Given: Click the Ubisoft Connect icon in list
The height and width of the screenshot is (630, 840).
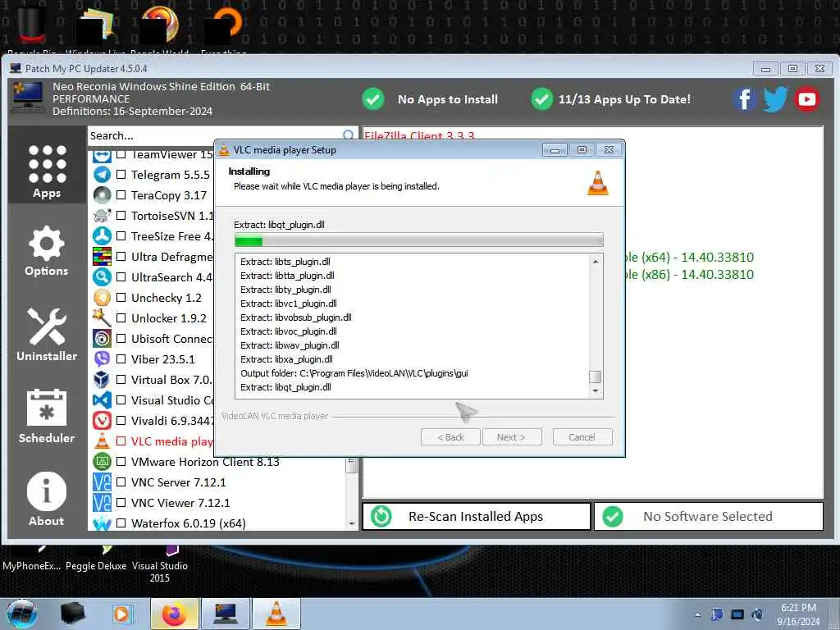Looking at the screenshot, I should click(x=102, y=339).
